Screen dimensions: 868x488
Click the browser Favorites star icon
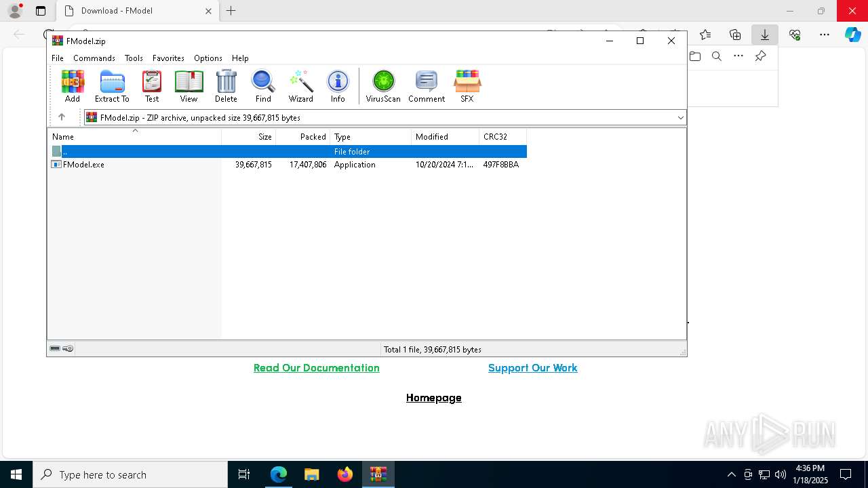point(705,35)
